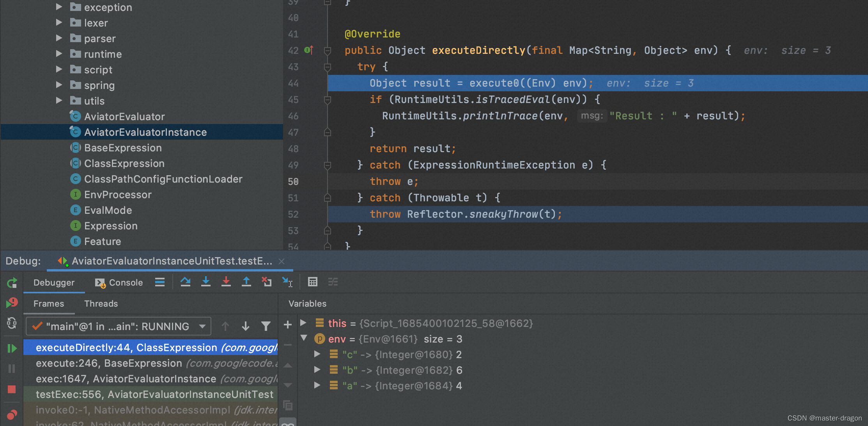Click the New Watch plus icon

[x=288, y=325]
